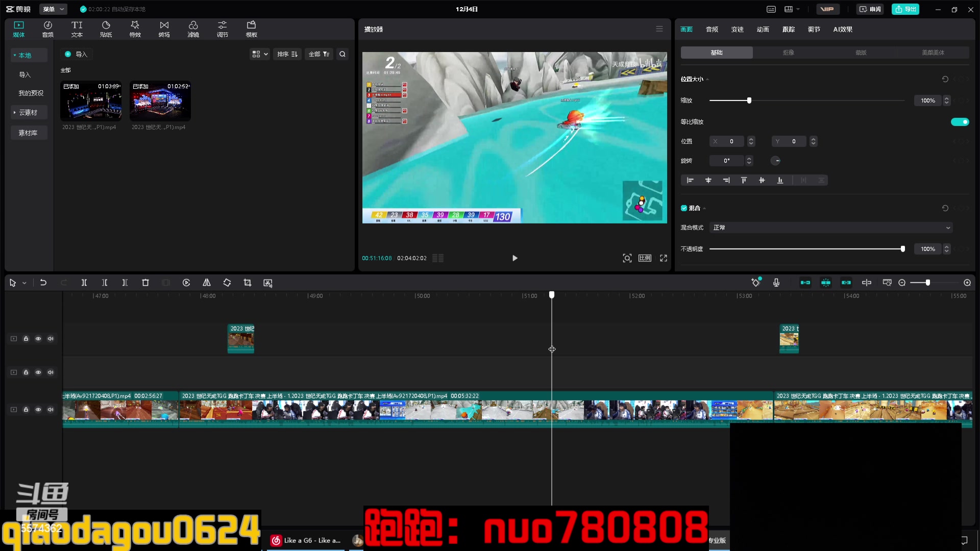980x551 pixels.
Task: Click the VIP button
Action: coord(827,9)
